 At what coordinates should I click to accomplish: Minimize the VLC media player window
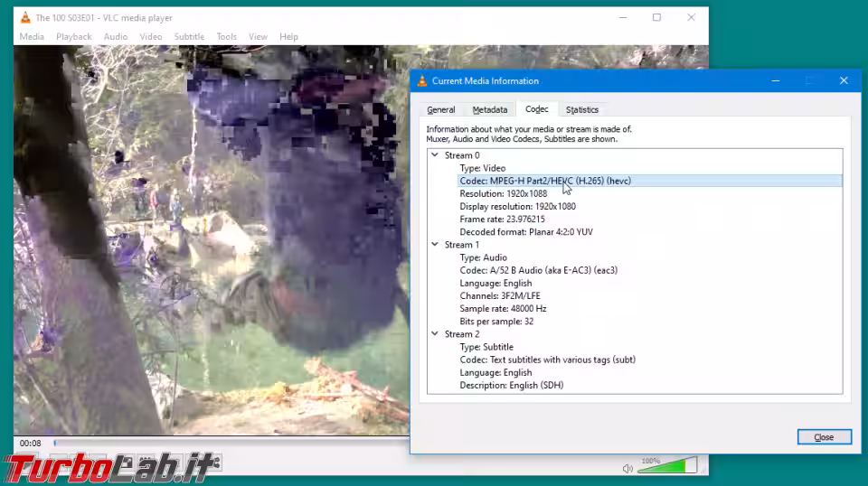tap(623, 18)
